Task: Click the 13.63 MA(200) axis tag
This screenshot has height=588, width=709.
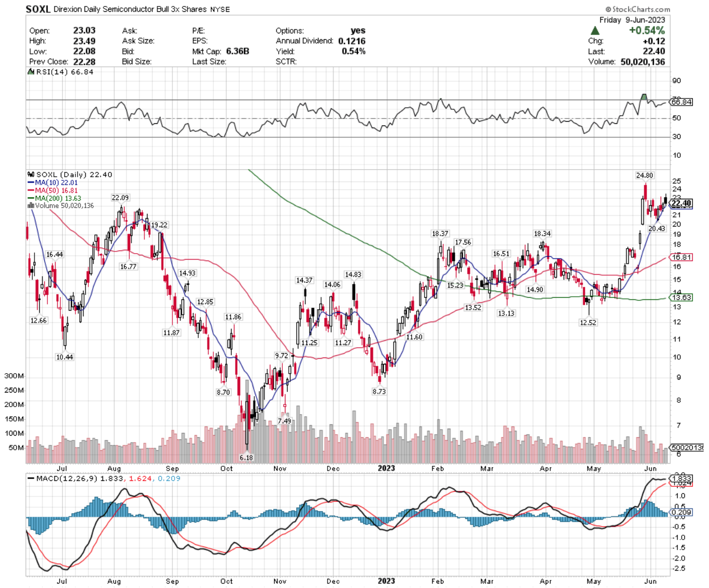Action: [681, 297]
